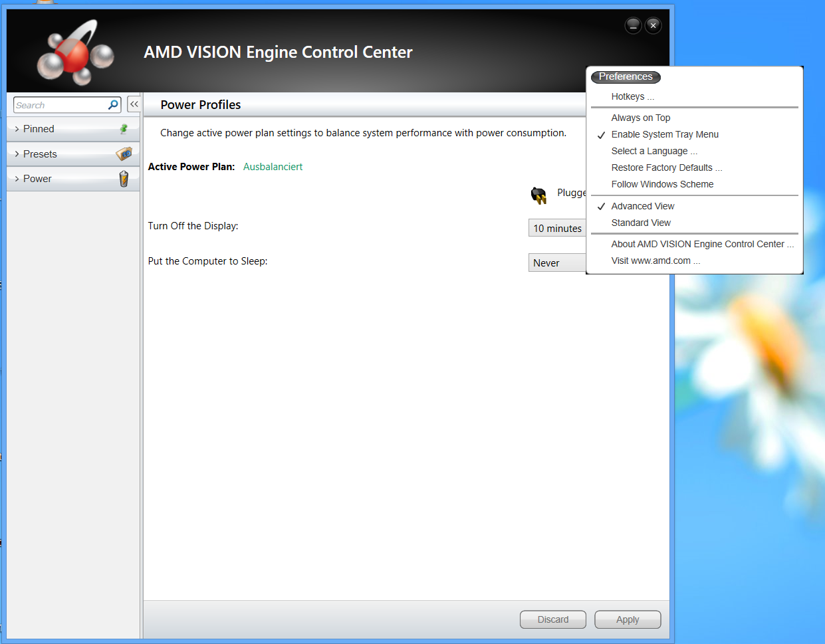Click the Preferences menu button
Screen dimensions: 825x644
[626, 77]
